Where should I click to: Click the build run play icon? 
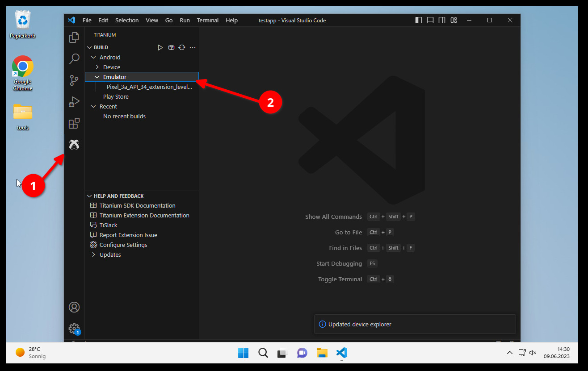[x=160, y=47]
